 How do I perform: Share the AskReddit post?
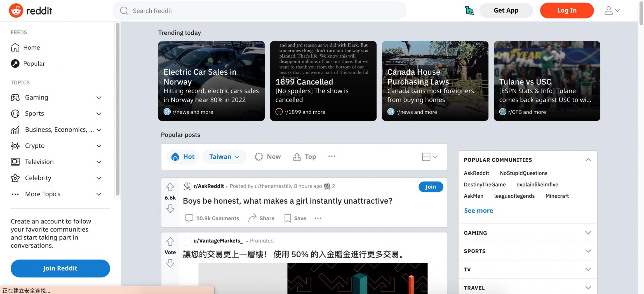click(261, 218)
